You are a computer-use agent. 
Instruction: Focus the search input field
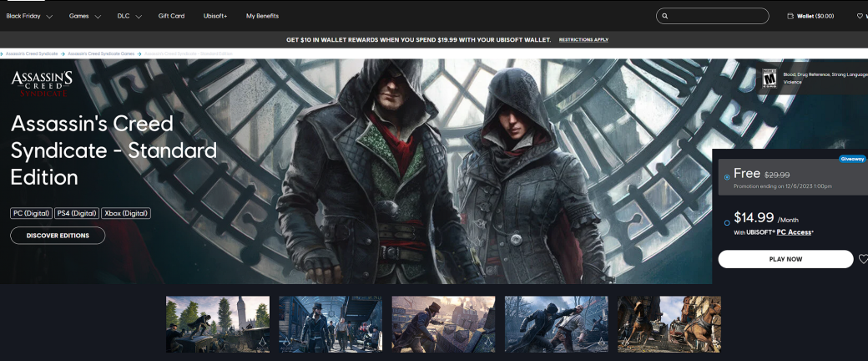click(x=713, y=16)
